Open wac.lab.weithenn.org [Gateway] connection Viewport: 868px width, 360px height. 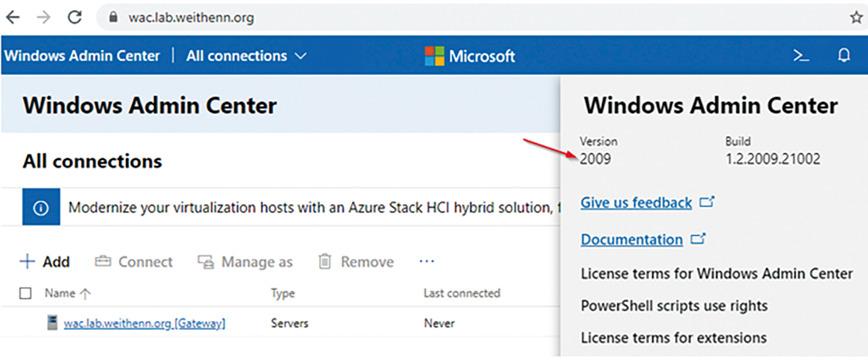coord(145,323)
